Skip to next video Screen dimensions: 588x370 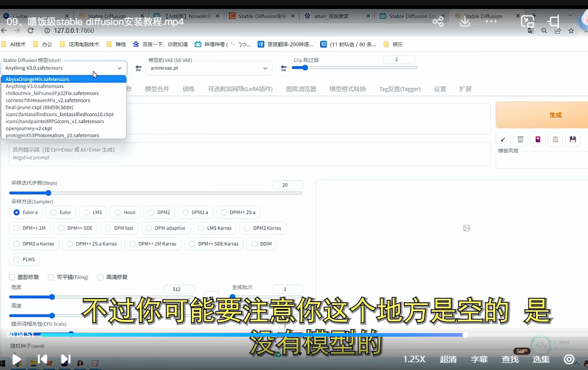tap(65, 359)
